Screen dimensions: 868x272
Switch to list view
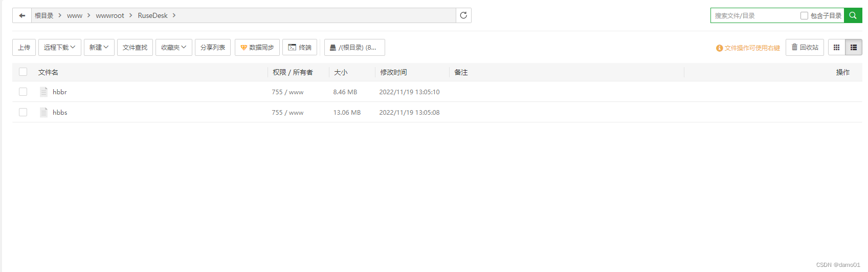point(854,47)
